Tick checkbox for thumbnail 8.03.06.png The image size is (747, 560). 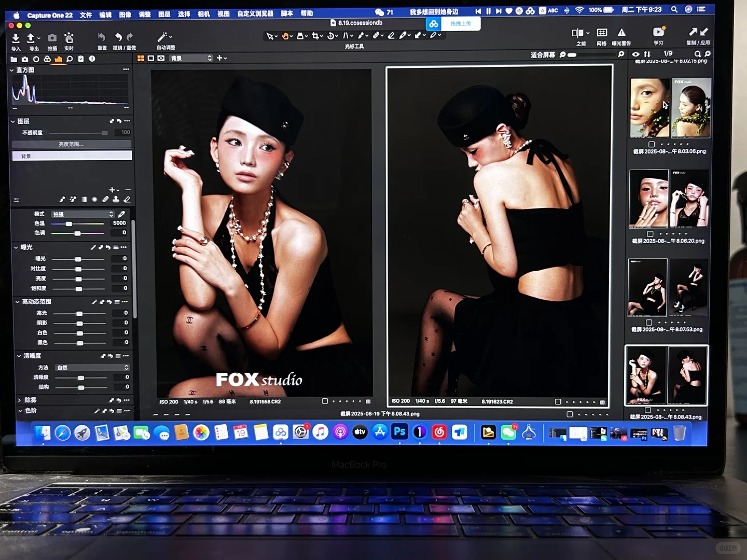(x=652, y=144)
